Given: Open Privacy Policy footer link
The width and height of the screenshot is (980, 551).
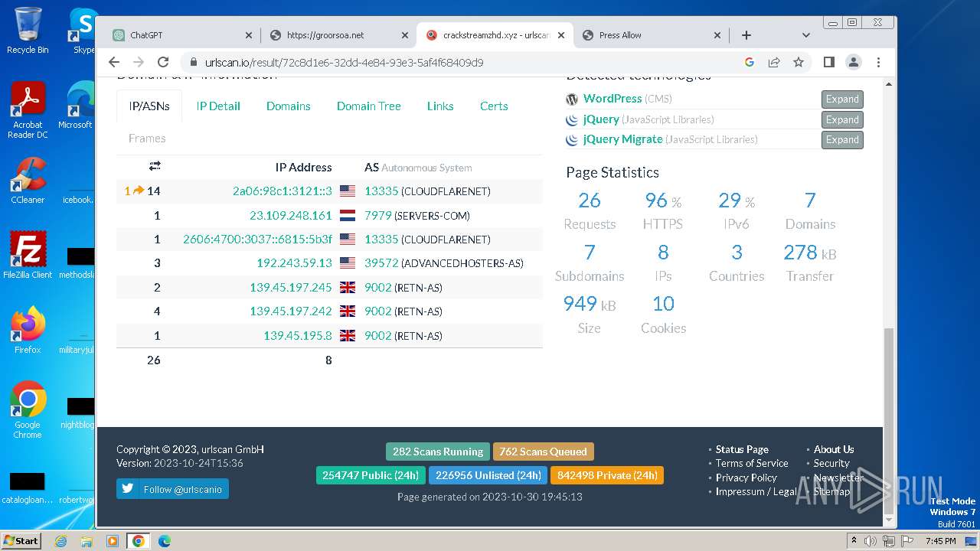Looking at the screenshot, I should [746, 478].
